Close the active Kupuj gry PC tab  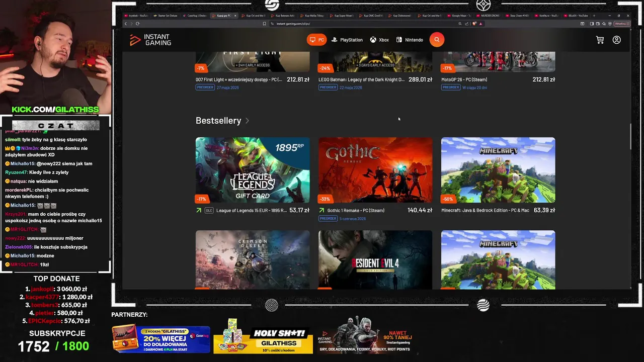pos(235,16)
